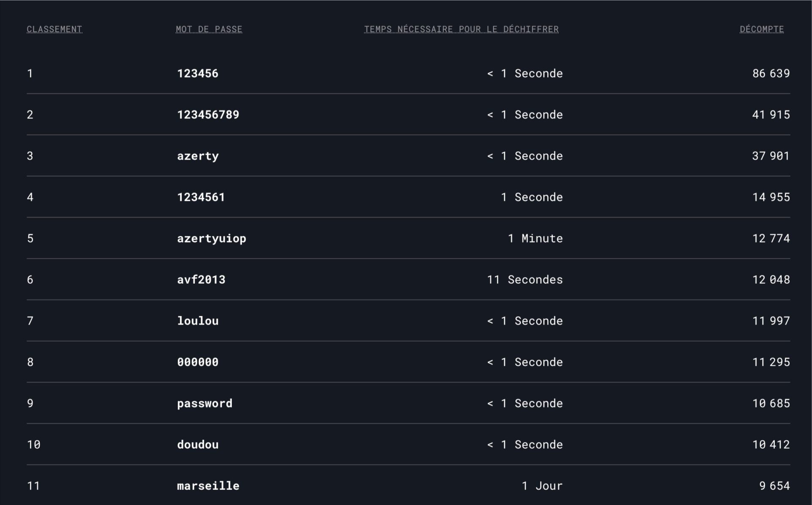The image size is (812, 505).
Task: Click the 1 Jour crack time
Action: (542, 486)
